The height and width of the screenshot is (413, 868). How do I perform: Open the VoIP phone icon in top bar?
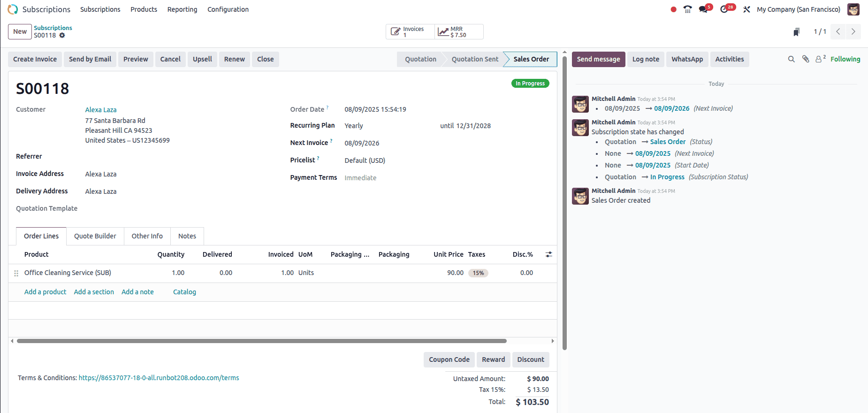[687, 9]
